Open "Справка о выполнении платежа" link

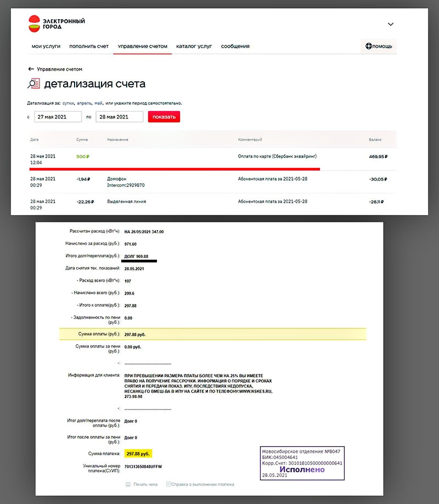pyautogui.click(x=202, y=484)
